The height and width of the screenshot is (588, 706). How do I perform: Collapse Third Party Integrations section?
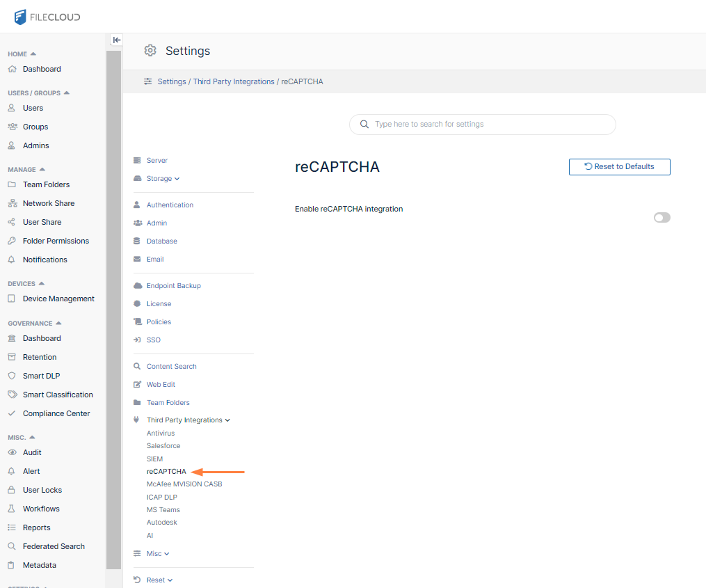pyautogui.click(x=188, y=420)
